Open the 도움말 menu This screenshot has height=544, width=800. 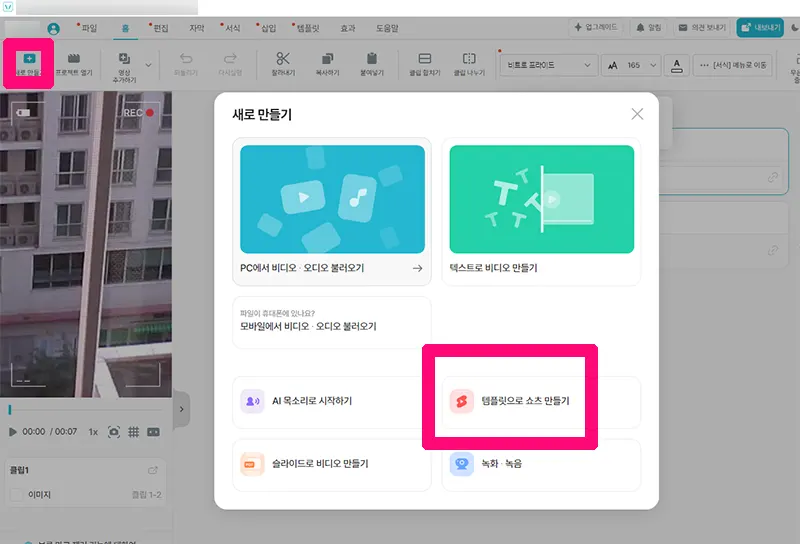tap(387, 28)
